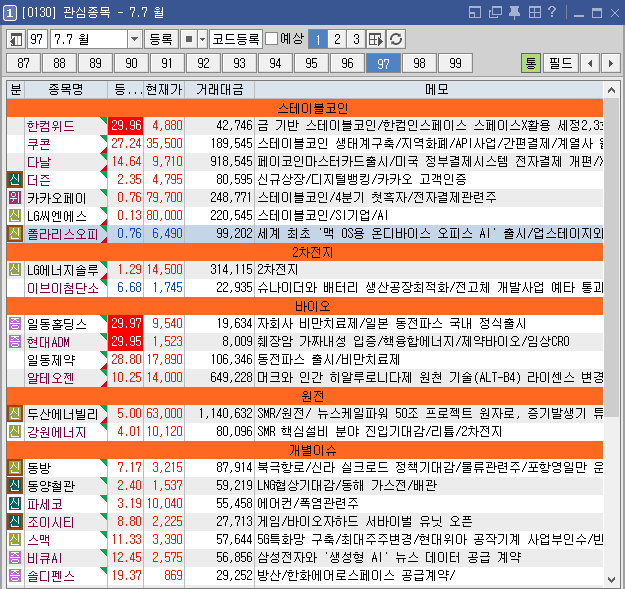This screenshot has height=589, width=625.
Task: Click the 신 badge beside 스맥
Action: 15,540
